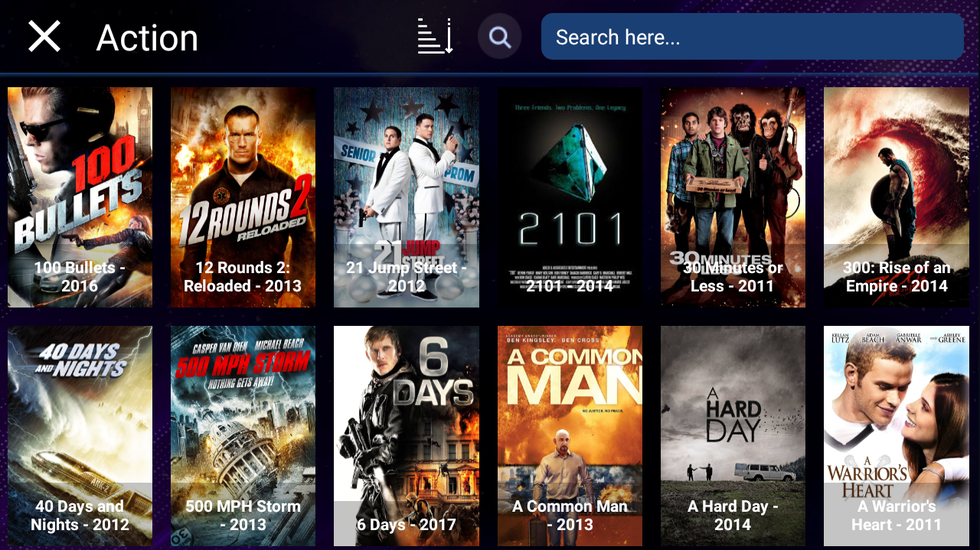Click the '100 Bullets - 2016' title caption
The height and width of the screenshot is (550, 980).
click(80, 277)
